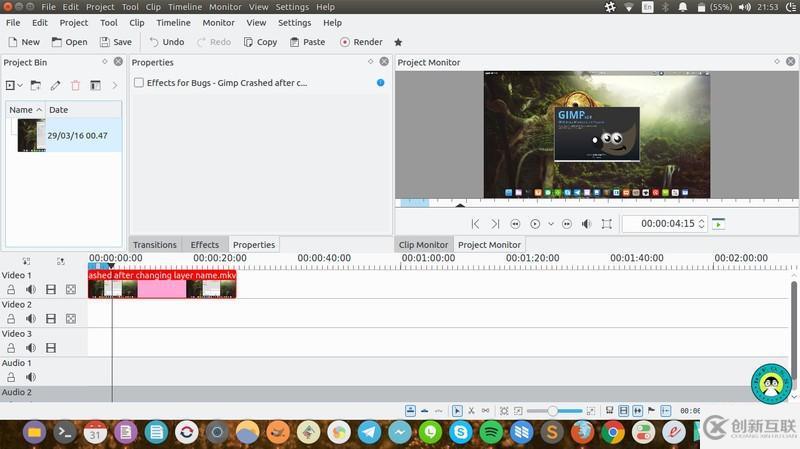Click the Undo button

(x=166, y=42)
